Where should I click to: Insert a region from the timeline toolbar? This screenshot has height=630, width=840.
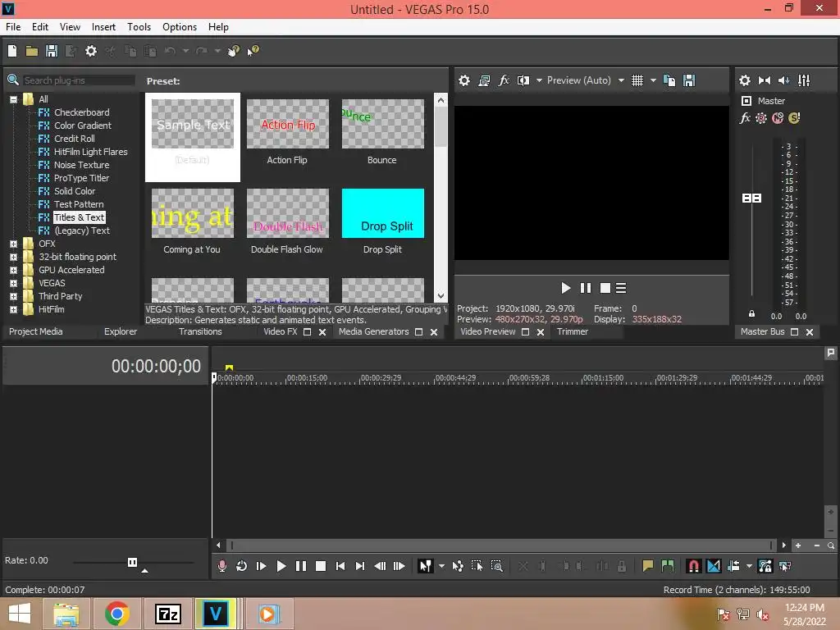[668, 566]
